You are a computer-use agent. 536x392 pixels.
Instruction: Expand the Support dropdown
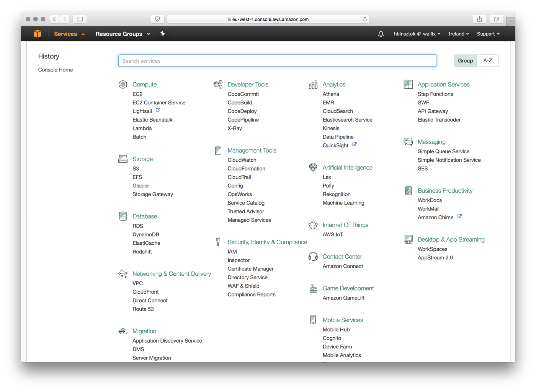(x=488, y=34)
